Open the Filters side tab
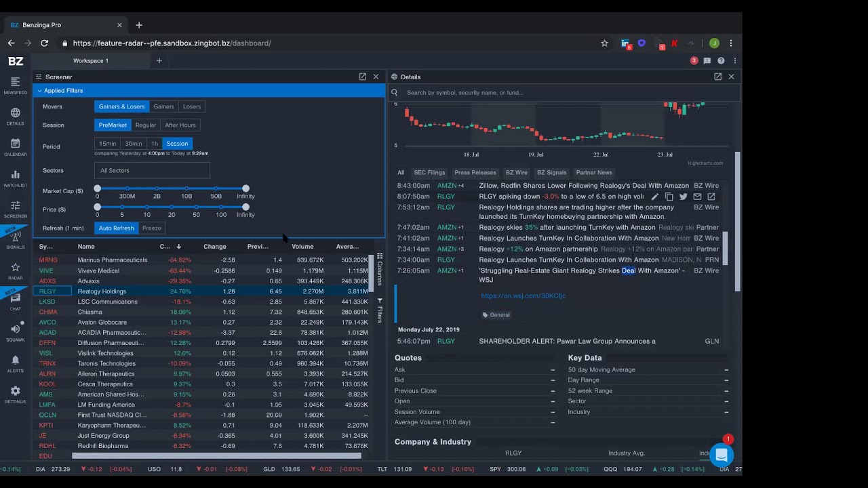This screenshot has height=488, width=868. pyautogui.click(x=380, y=310)
